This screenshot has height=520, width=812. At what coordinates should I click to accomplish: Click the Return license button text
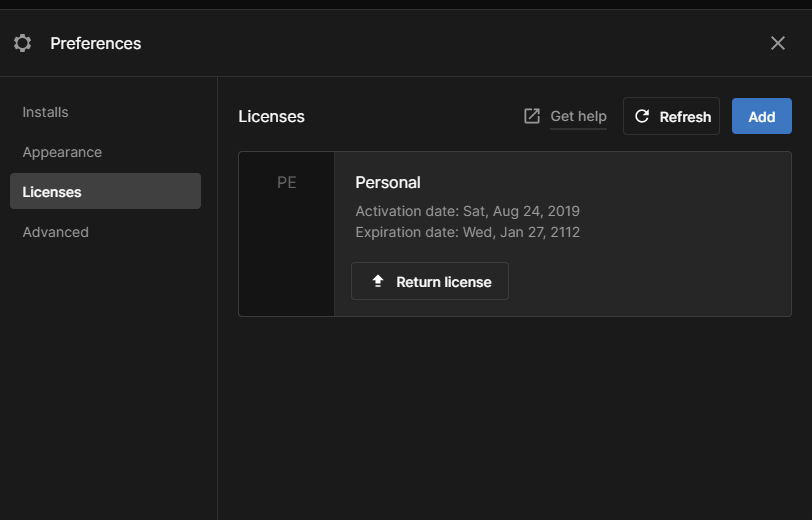coord(444,282)
